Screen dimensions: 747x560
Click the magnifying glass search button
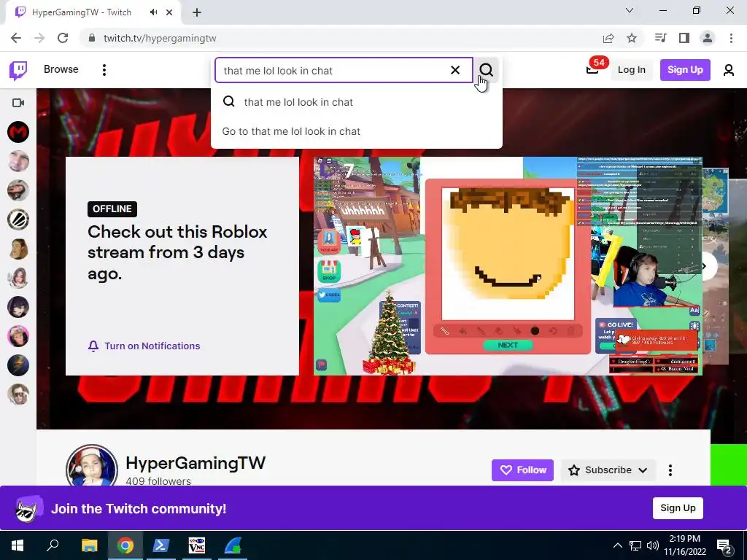pos(487,70)
